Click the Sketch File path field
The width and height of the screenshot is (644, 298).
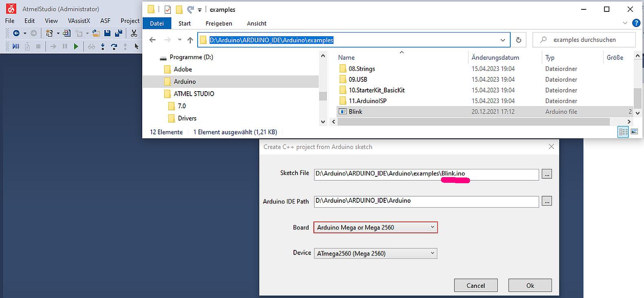tap(426, 174)
